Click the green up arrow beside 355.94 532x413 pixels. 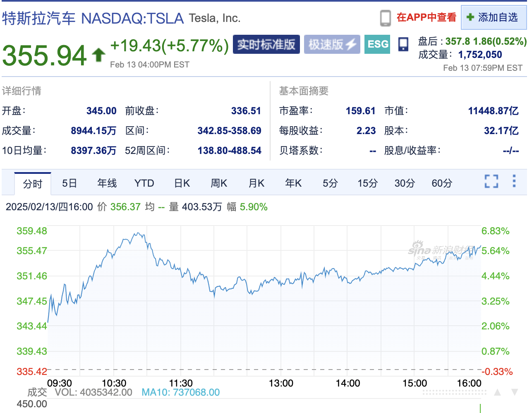(x=98, y=55)
